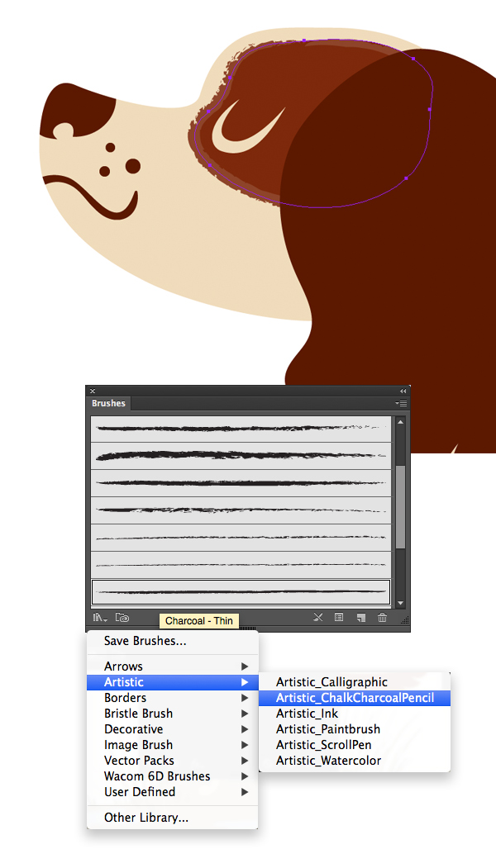The image size is (496, 868).
Task: Select Artistic_ChalkCharcoalPencil from submenu
Action: (355, 698)
